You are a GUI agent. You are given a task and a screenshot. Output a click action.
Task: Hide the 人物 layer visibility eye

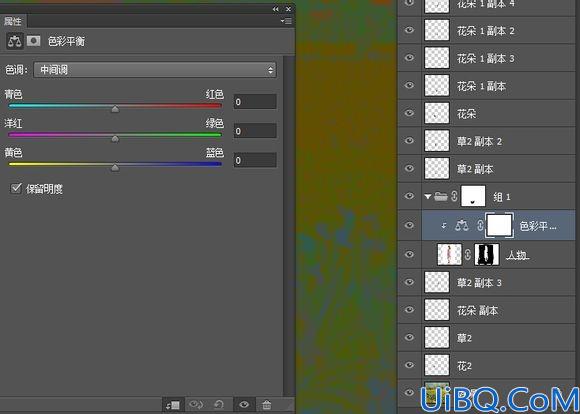tap(409, 254)
